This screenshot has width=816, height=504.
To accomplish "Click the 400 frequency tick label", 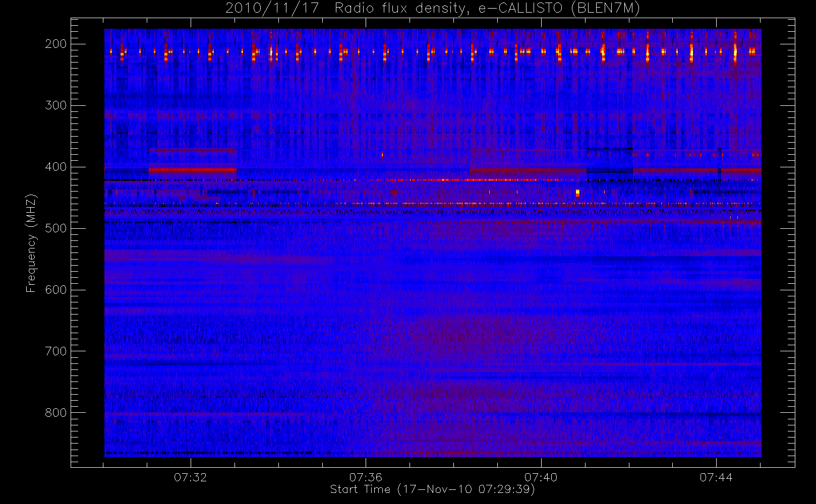I will click(55, 167).
